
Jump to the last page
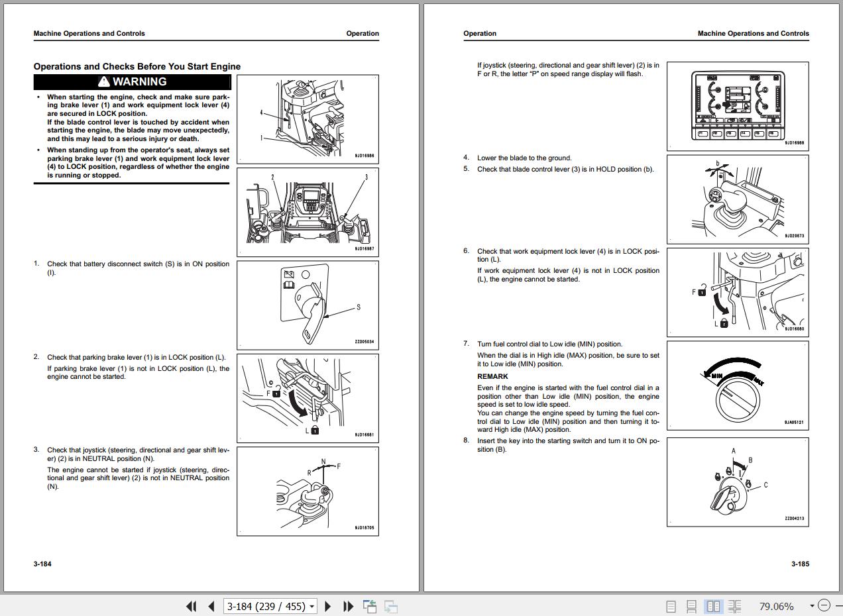[348, 606]
